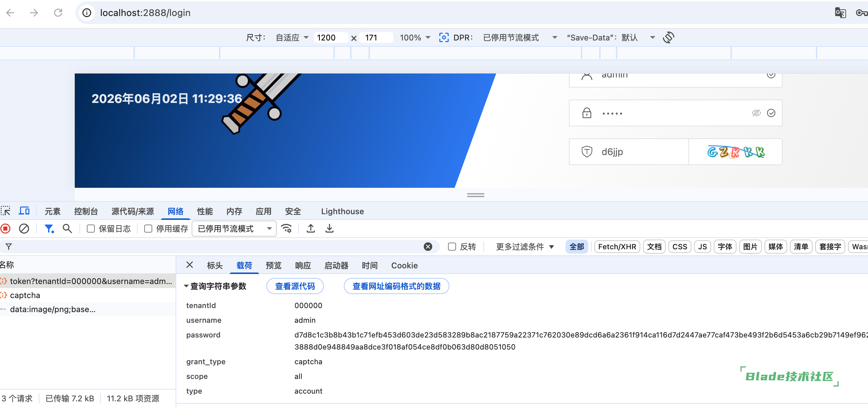Click the viewport width field 1200
The height and width of the screenshot is (407, 868).
pyautogui.click(x=331, y=37)
